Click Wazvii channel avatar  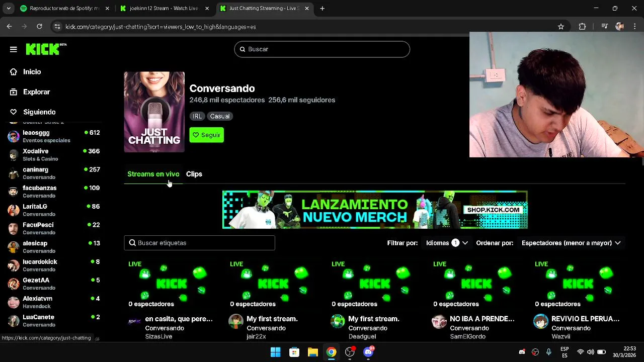coord(541,321)
